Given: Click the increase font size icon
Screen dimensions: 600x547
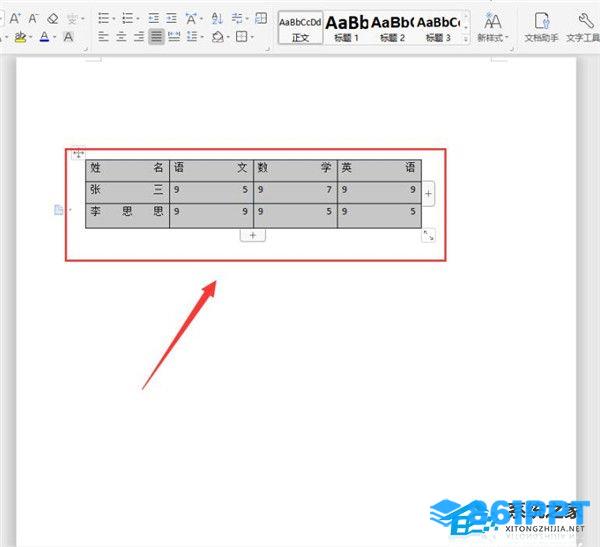Looking at the screenshot, I should tap(15, 18).
